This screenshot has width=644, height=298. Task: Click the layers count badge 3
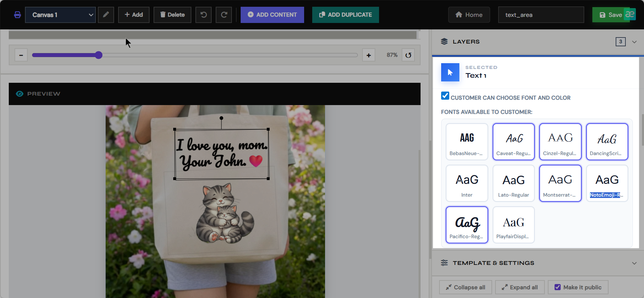620,42
